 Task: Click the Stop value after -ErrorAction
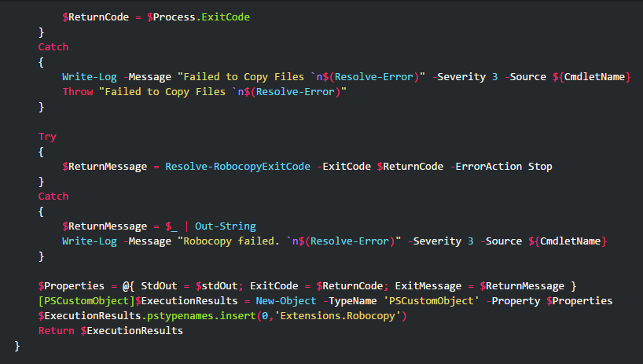point(540,167)
